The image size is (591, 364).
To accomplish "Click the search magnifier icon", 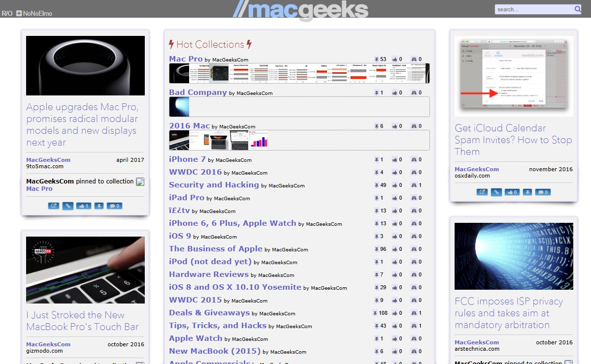I will pyautogui.click(x=578, y=9).
